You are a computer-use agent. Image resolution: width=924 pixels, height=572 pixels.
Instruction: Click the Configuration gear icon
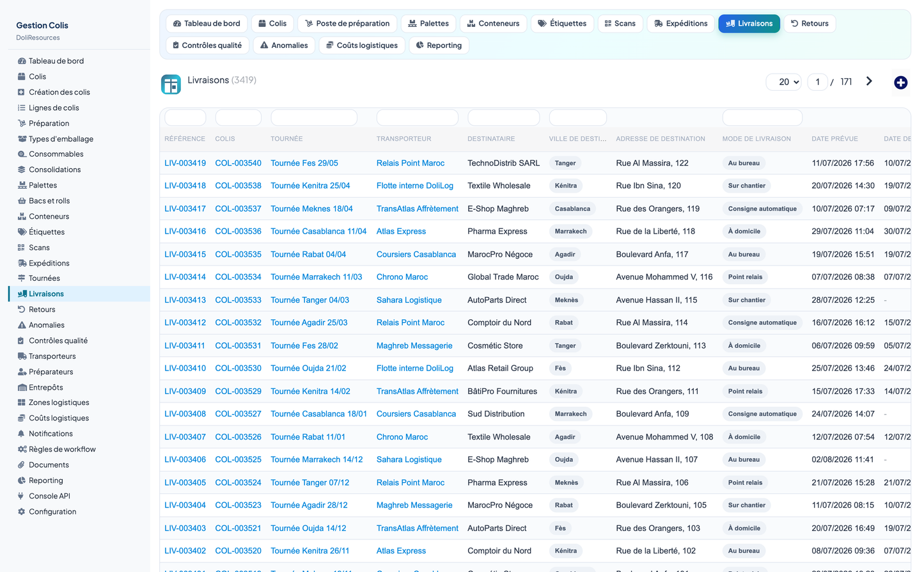(x=22, y=512)
